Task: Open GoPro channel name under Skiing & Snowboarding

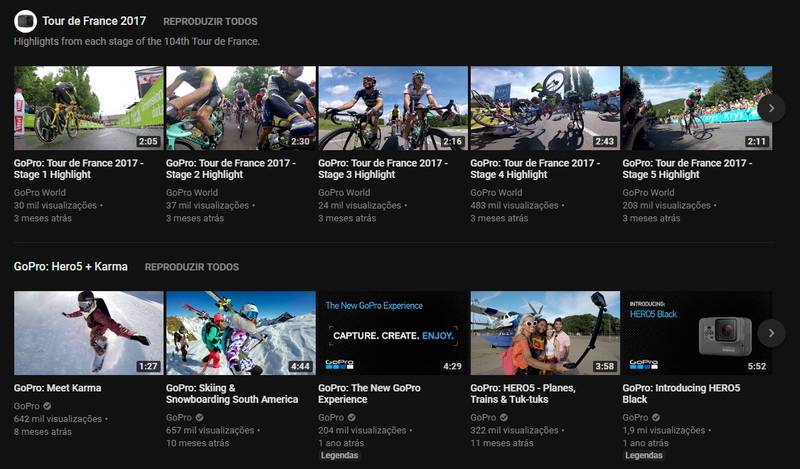Action: [x=179, y=417]
